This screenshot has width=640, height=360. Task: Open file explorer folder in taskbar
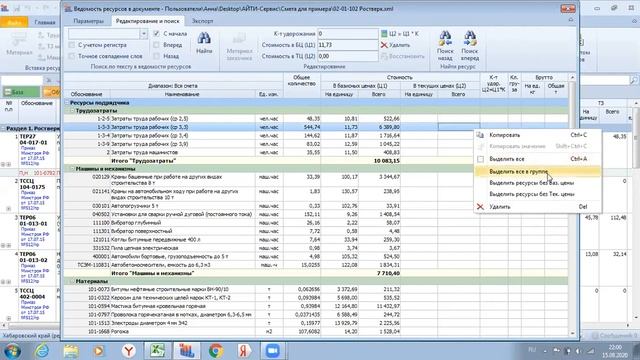71,351
